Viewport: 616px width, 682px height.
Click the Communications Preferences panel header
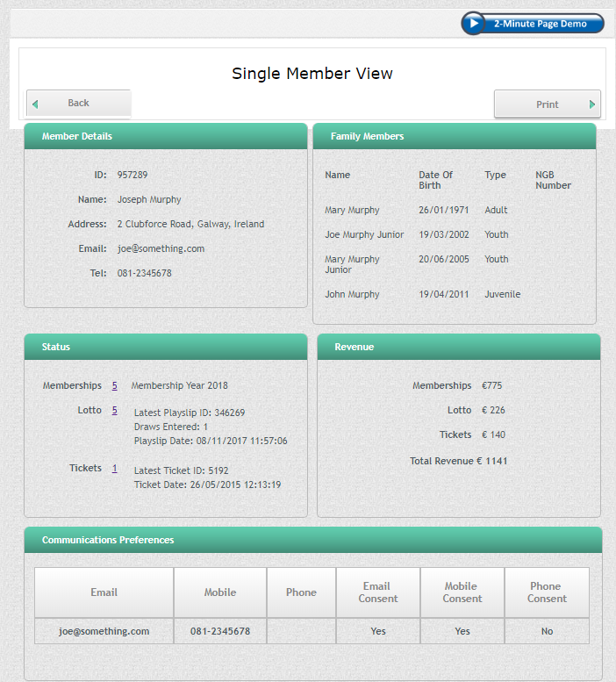pyautogui.click(x=312, y=540)
